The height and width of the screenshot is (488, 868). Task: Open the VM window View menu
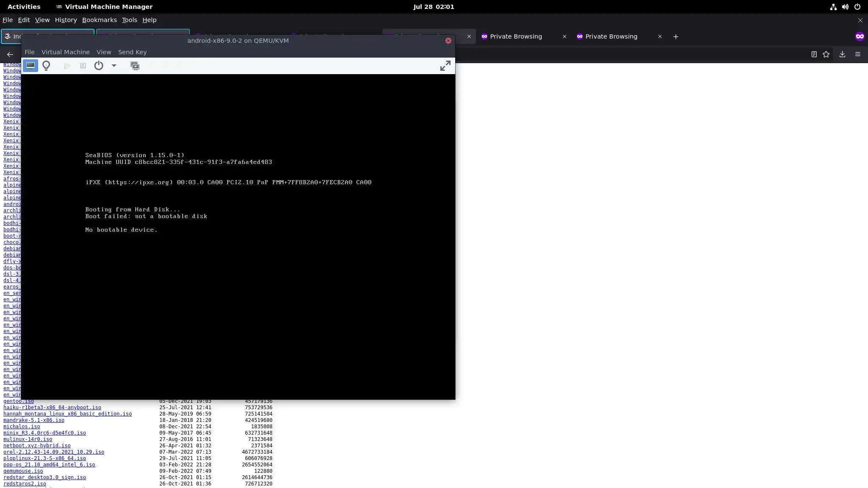103,52
